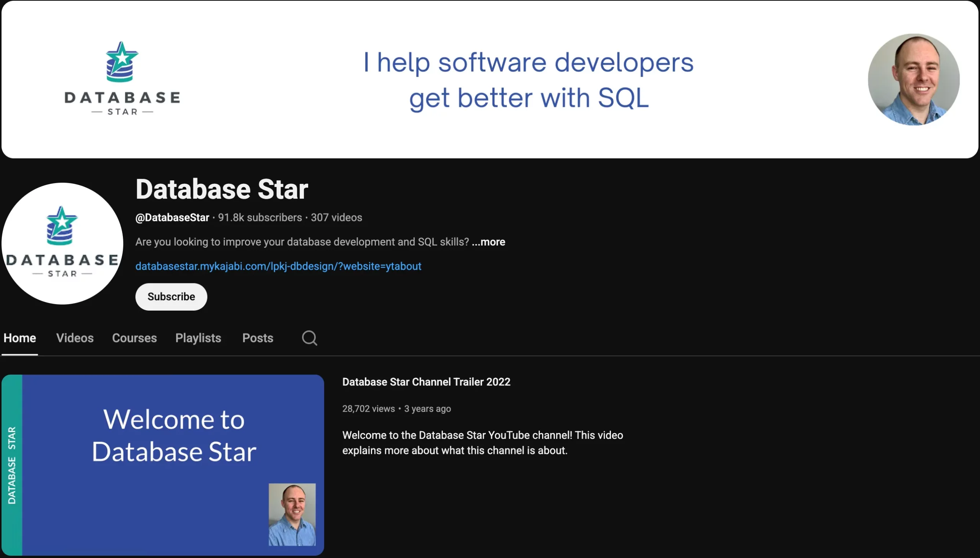Viewport: 980px width, 558px height.
Task: Open the Database Star Channel Trailer 2022 title
Action: 426,382
